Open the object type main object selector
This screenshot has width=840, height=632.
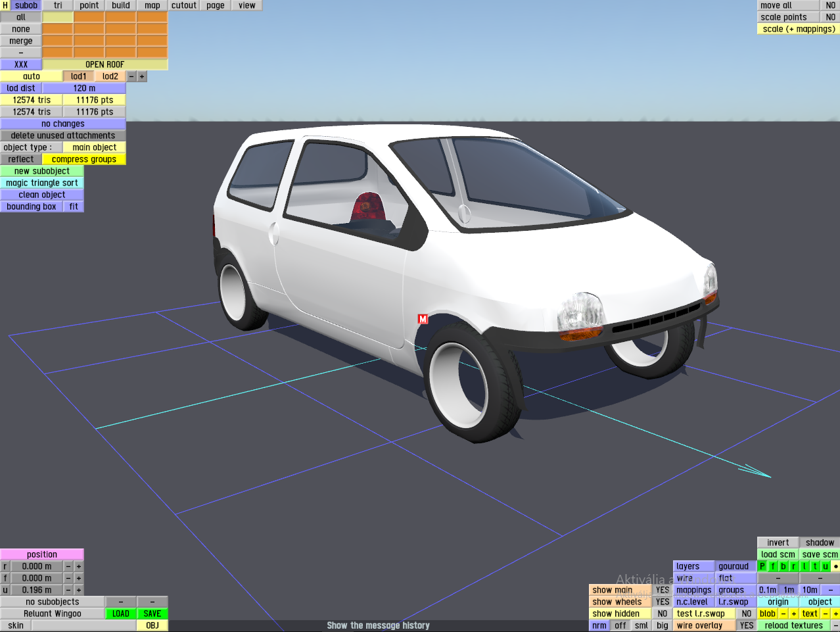click(95, 147)
